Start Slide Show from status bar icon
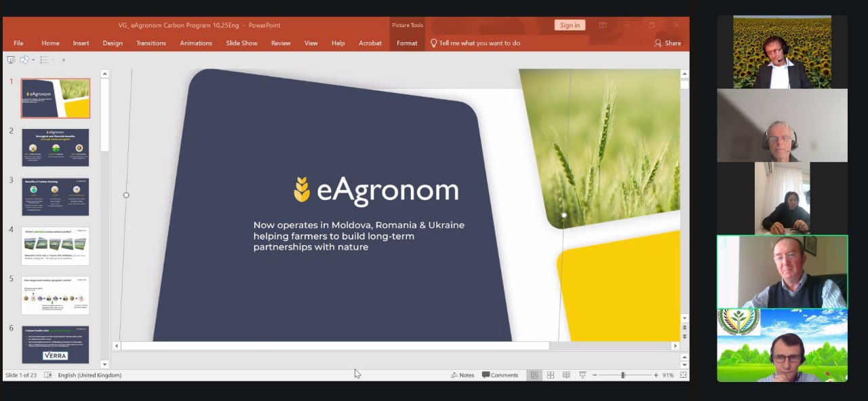The height and width of the screenshot is (401, 868). point(582,375)
